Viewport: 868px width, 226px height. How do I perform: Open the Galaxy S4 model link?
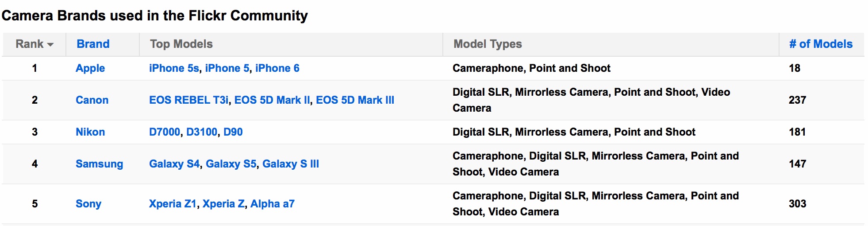[174, 164]
